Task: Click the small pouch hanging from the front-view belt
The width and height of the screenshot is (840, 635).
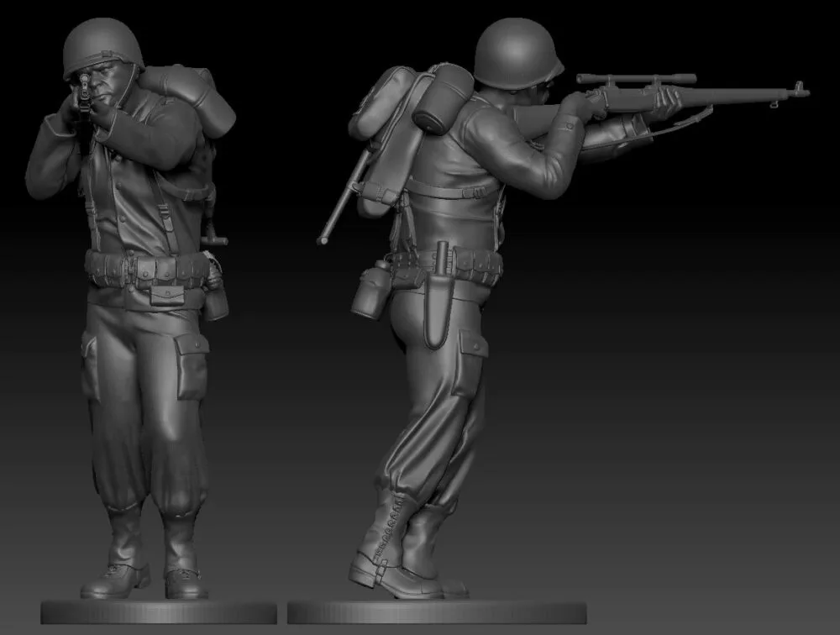Action: tap(166, 294)
